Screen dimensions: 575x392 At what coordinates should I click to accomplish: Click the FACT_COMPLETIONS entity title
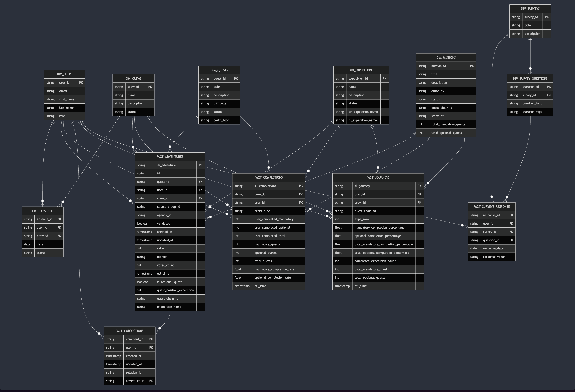coord(268,177)
